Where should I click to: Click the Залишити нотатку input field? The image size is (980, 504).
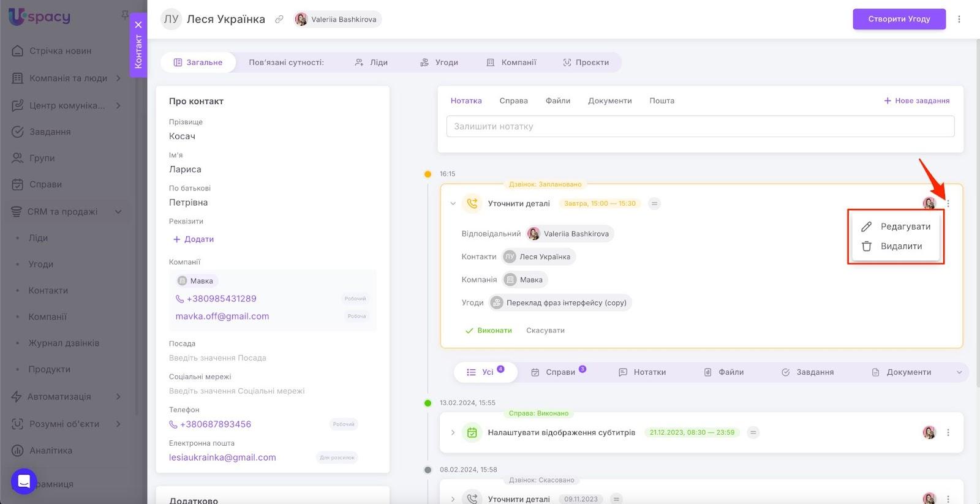tap(700, 126)
